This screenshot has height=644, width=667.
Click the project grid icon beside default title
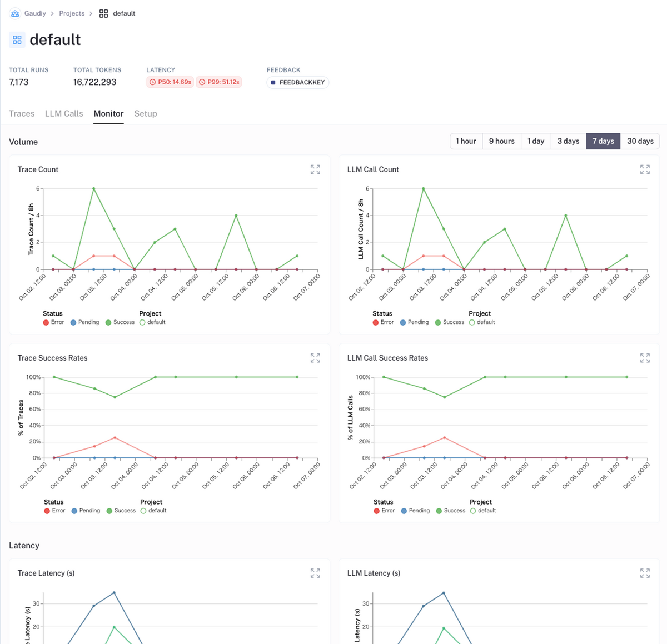(17, 40)
